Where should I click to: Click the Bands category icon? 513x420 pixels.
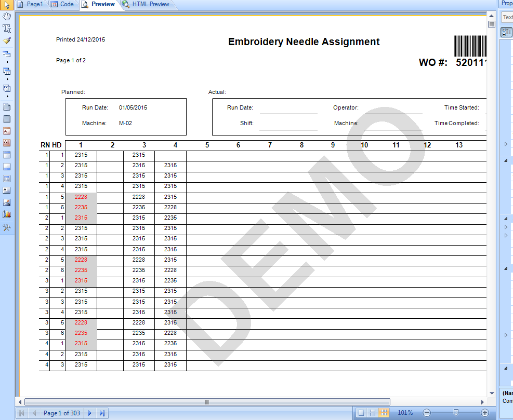(7, 53)
